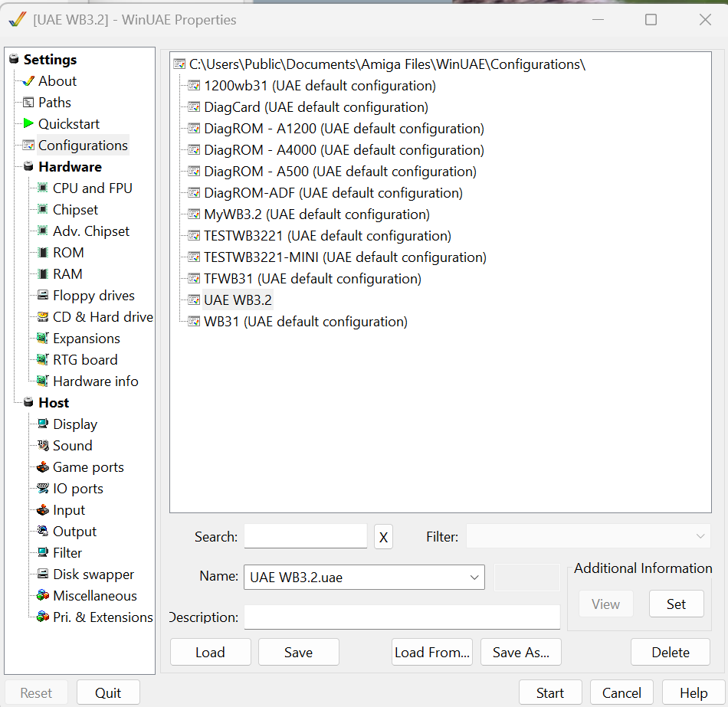Click the Floppy drives icon in sidebar
728x707 pixels.
click(43, 295)
